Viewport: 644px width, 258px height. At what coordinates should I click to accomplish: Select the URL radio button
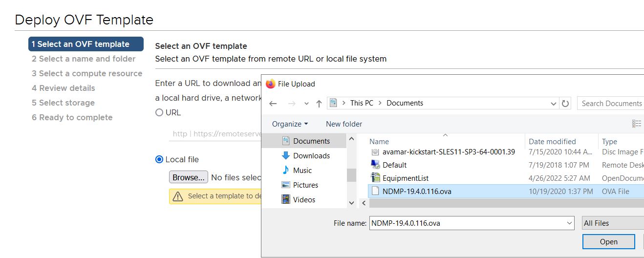coord(159,113)
